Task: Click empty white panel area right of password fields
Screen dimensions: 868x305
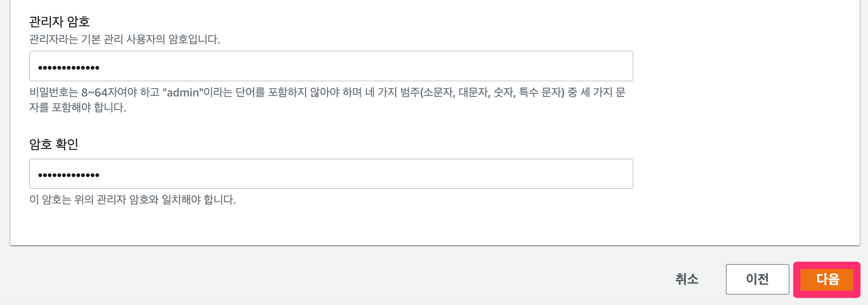Action: click(x=744, y=121)
